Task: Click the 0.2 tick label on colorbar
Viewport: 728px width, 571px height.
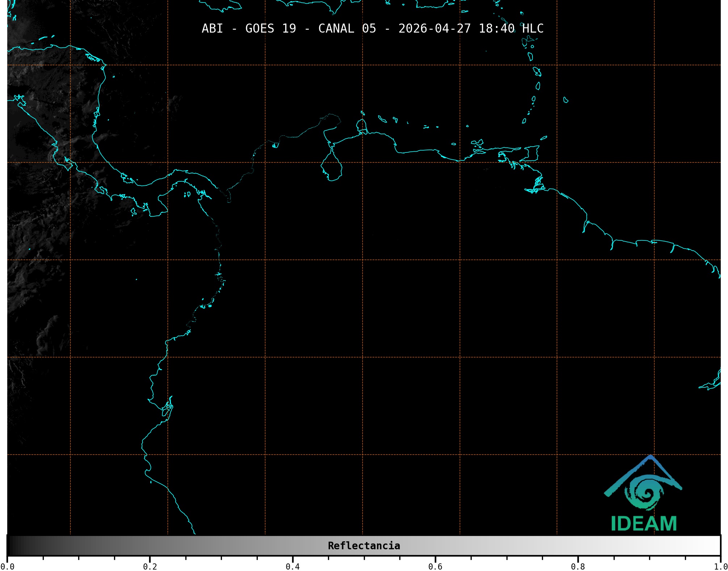Action: (x=150, y=566)
